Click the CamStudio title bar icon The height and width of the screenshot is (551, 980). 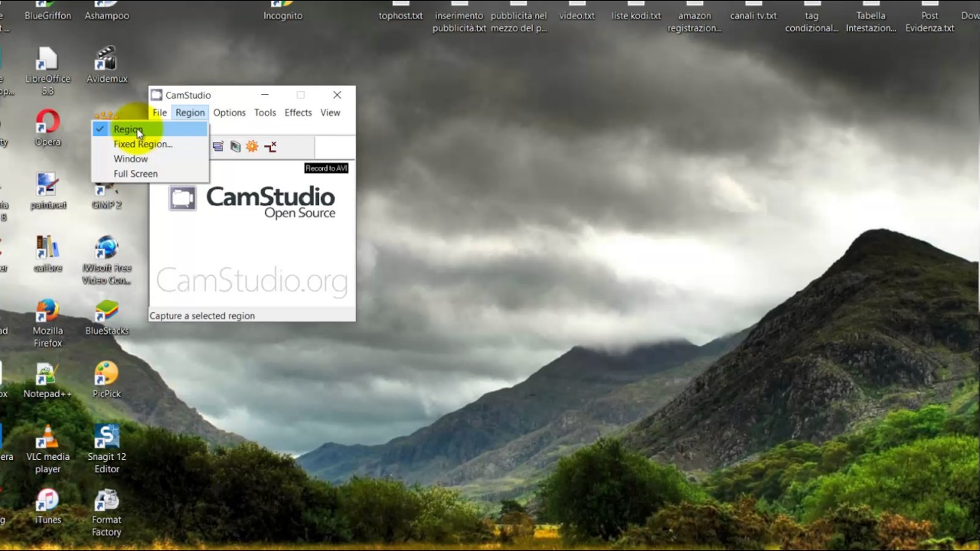click(x=157, y=95)
